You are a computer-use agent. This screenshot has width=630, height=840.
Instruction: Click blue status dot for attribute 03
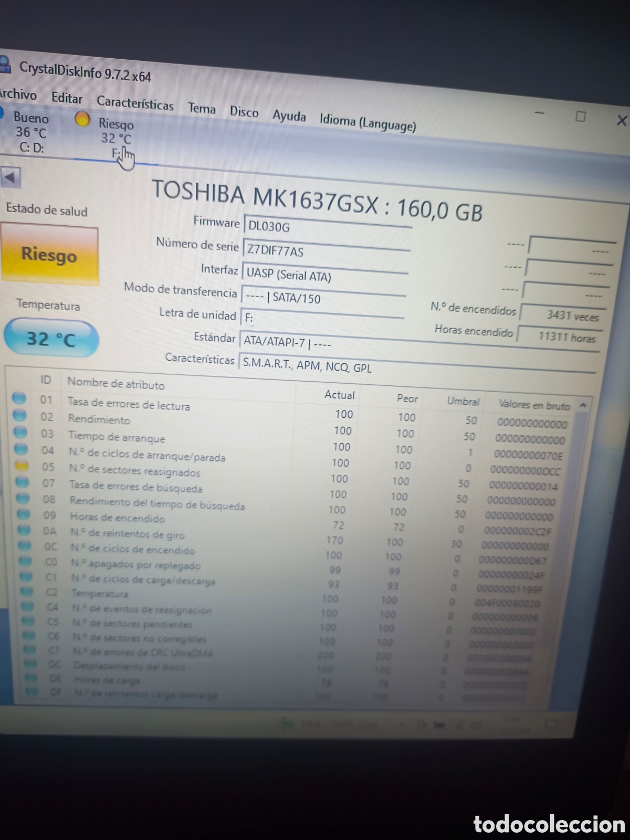pyautogui.click(x=20, y=432)
